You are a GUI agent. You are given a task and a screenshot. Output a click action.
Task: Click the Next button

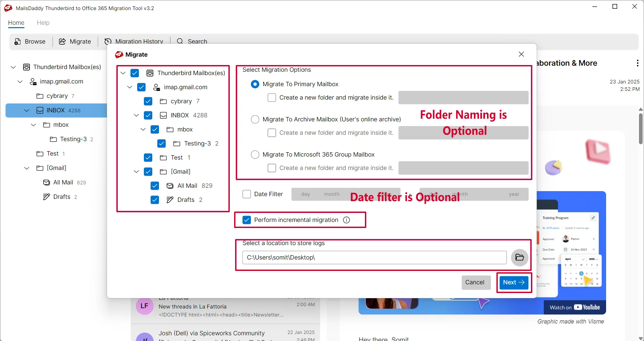click(x=514, y=282)
